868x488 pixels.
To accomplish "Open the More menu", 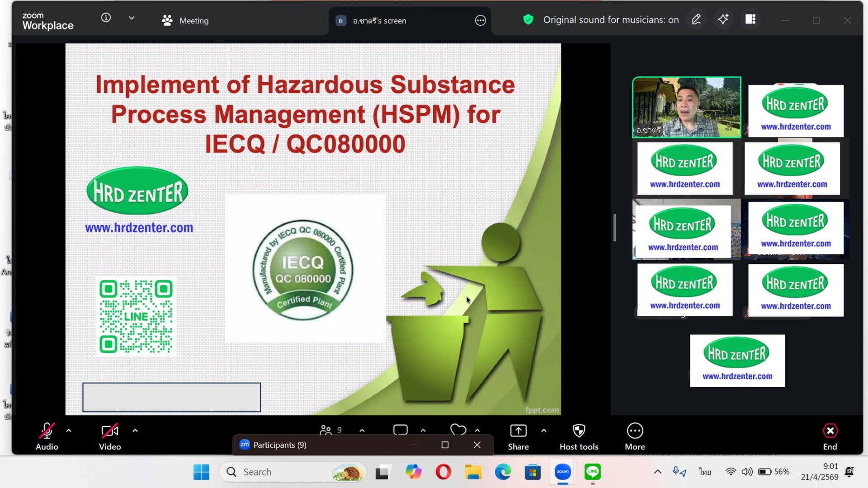I will pyautogui.click(x=635, y=436).
